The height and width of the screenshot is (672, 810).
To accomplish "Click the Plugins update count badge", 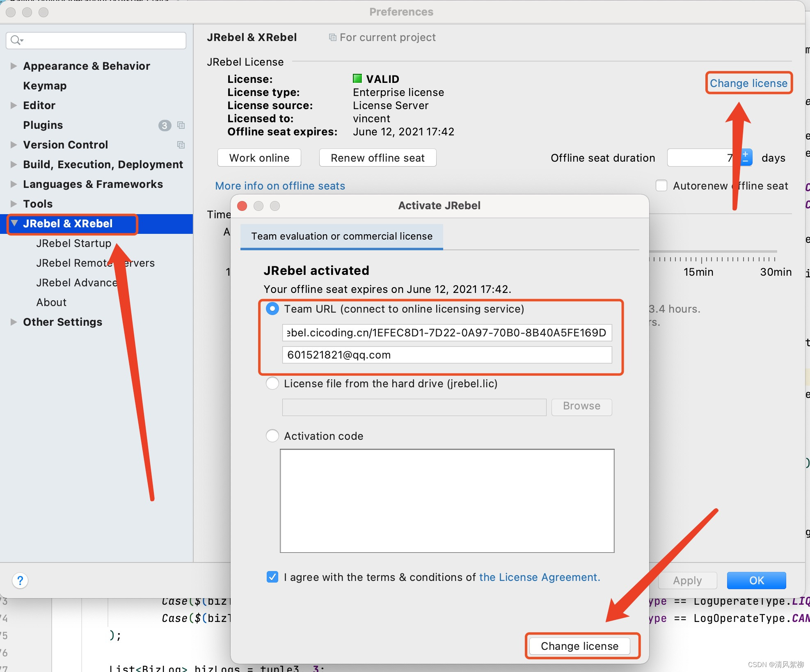I will 165,125.
